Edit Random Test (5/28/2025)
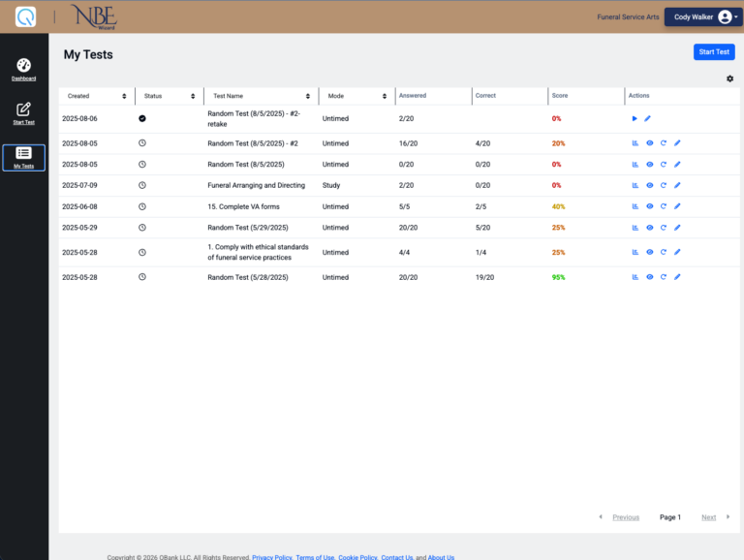 [677, 277]
